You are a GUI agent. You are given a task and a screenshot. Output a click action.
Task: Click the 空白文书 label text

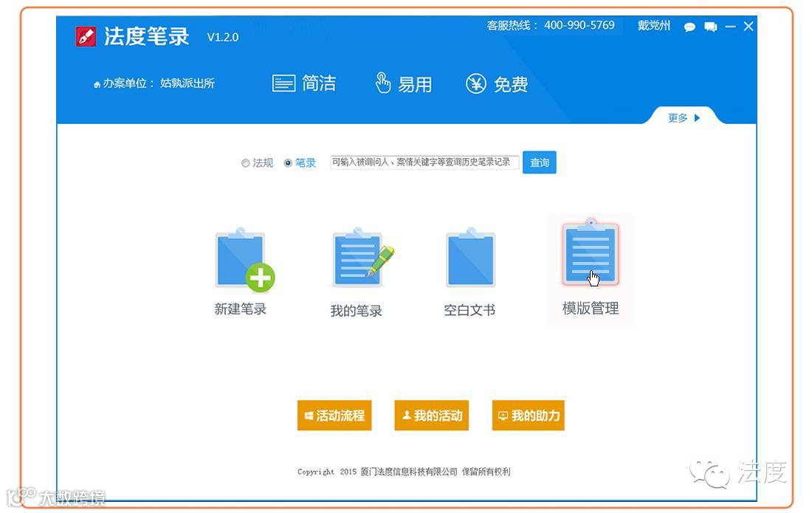469,309
